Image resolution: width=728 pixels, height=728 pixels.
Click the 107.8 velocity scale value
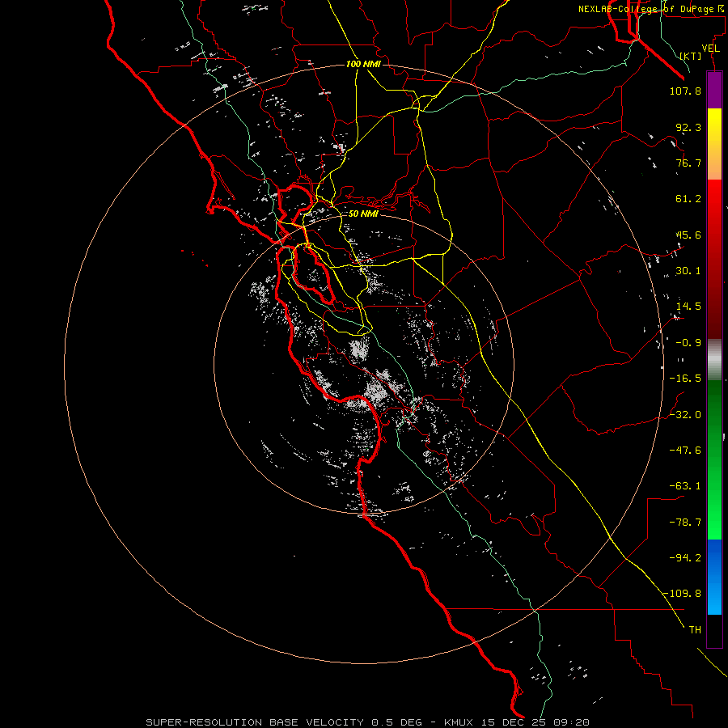pyautogui.click(x=685, y=91)
